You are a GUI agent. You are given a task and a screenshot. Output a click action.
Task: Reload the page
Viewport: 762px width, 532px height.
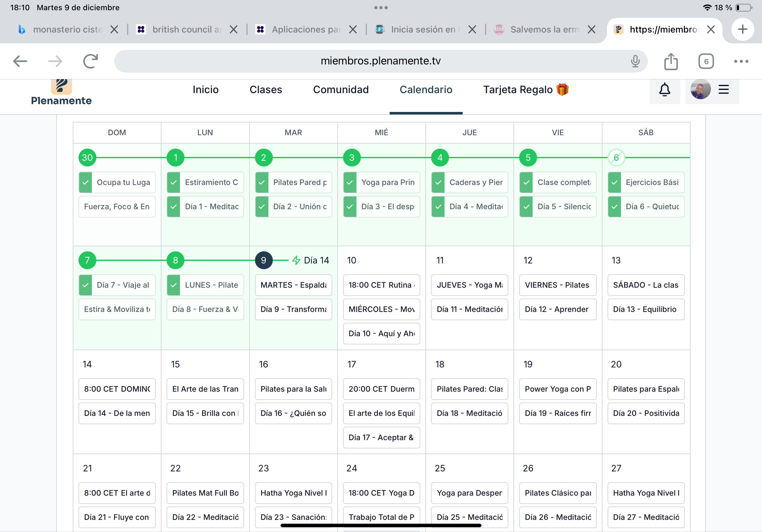click(90, 61)
